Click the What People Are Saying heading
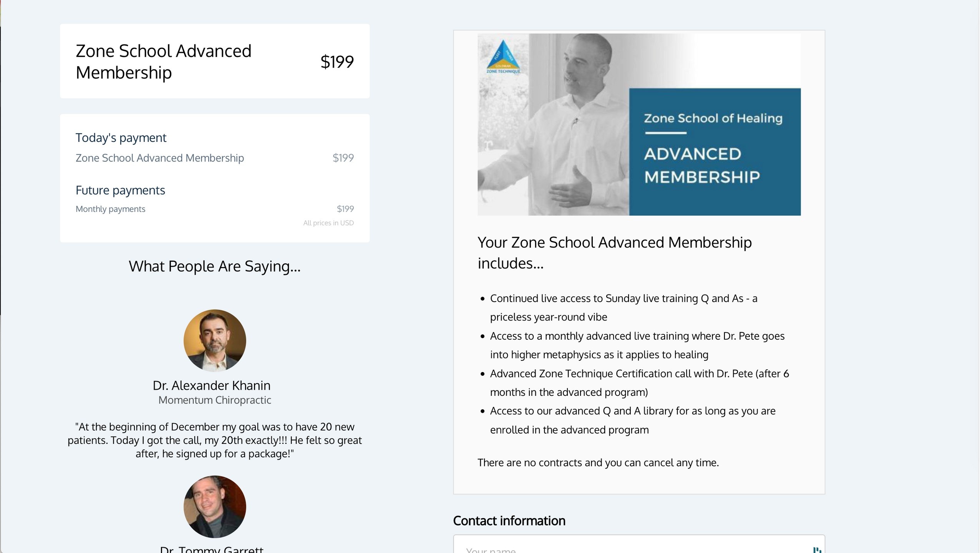 [215, 266]
